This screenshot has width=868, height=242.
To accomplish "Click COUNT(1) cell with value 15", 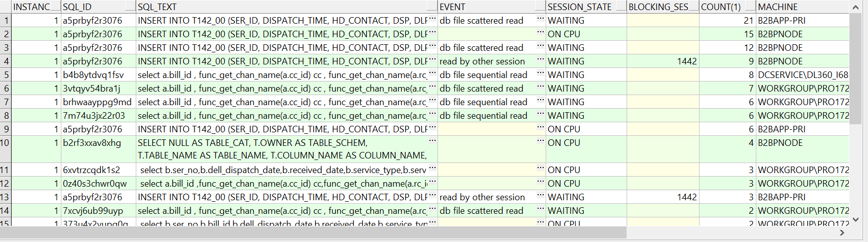I will [x=728, y=34].
